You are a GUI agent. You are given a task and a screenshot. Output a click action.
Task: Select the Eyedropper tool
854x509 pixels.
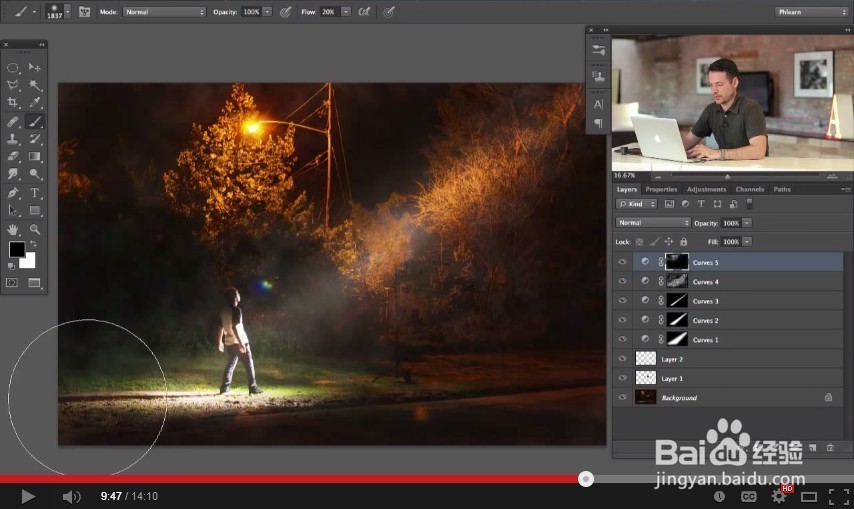coord(34,102)
